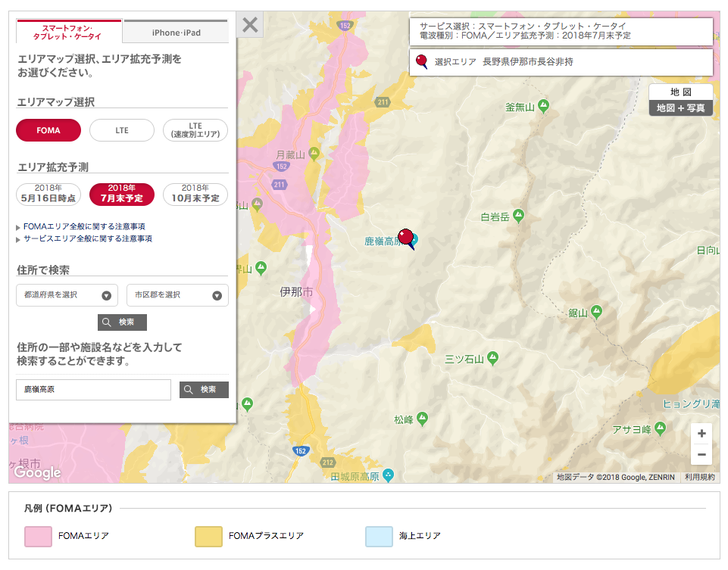This screenshot has width=728, height=570.
Task: Click the 海上エリア light blue legend swatch
Action: (379, 537)
